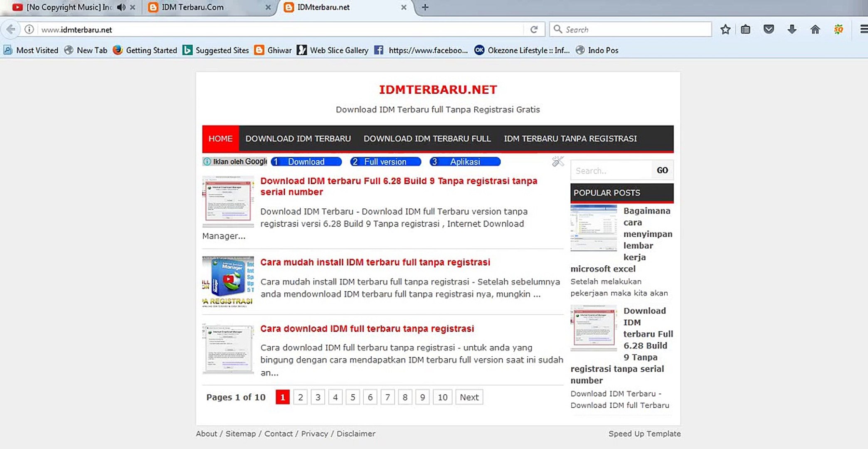Open IDM TERBARU TANPA REGISTRASI menu item
This screenshot has height=449, width=868.
570,138
